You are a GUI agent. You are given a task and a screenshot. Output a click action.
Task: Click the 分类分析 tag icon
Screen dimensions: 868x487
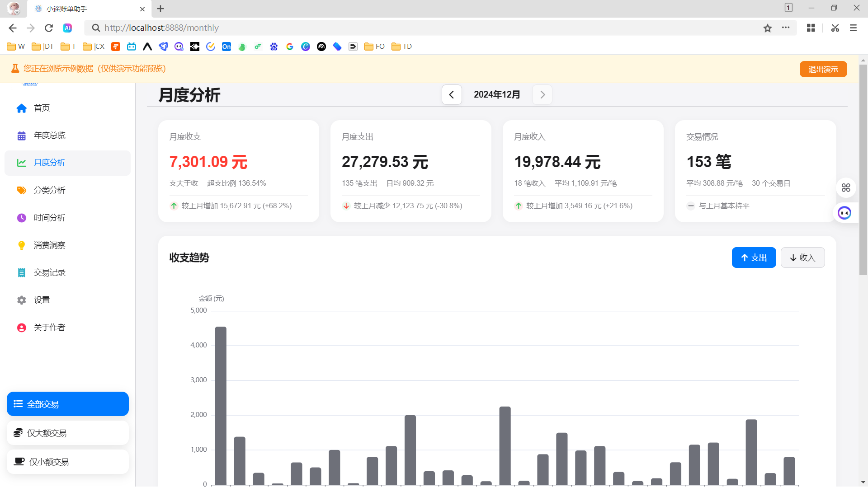[x=21, y=190]
